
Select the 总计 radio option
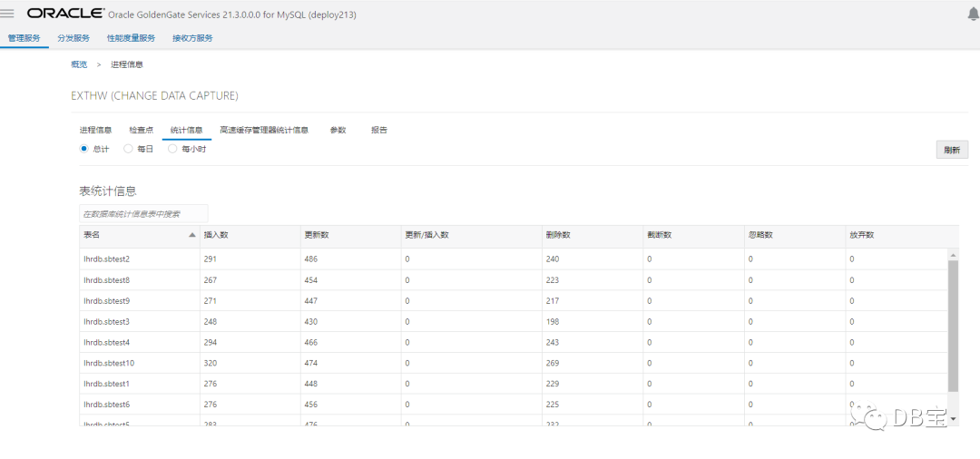point(84,149)
